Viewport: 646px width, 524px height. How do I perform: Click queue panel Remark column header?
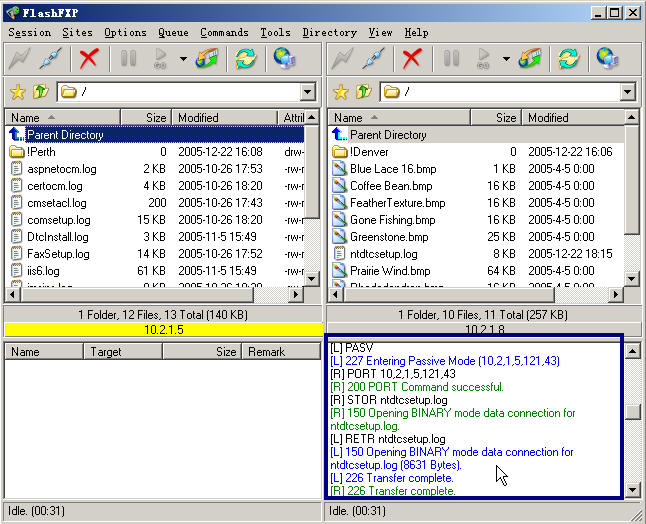(x=281, y=352)
